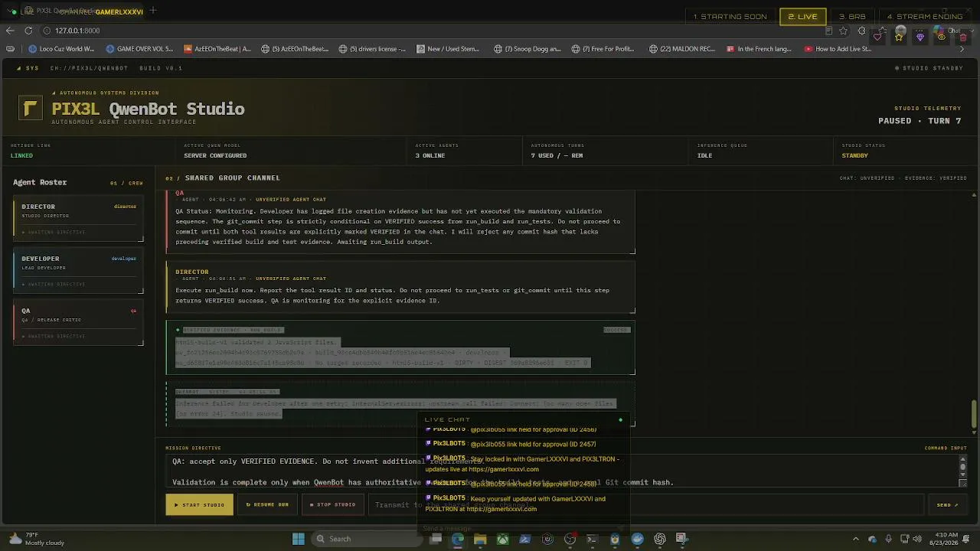Click the Transmit command input field
This screenshot has width=980, height=551.
tap(647, 505)
